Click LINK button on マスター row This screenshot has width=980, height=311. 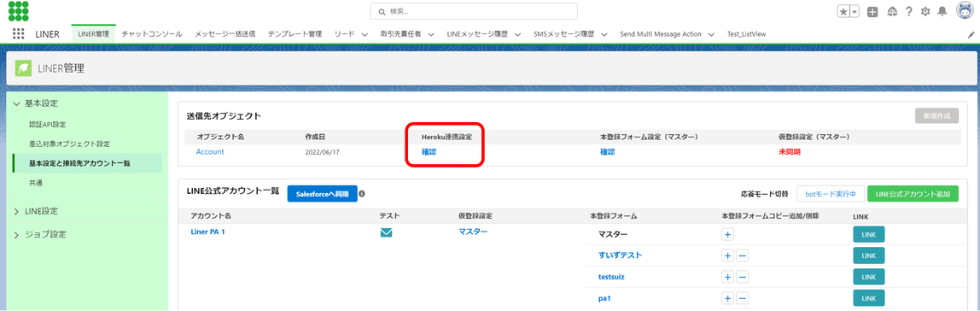coord(869,235)
